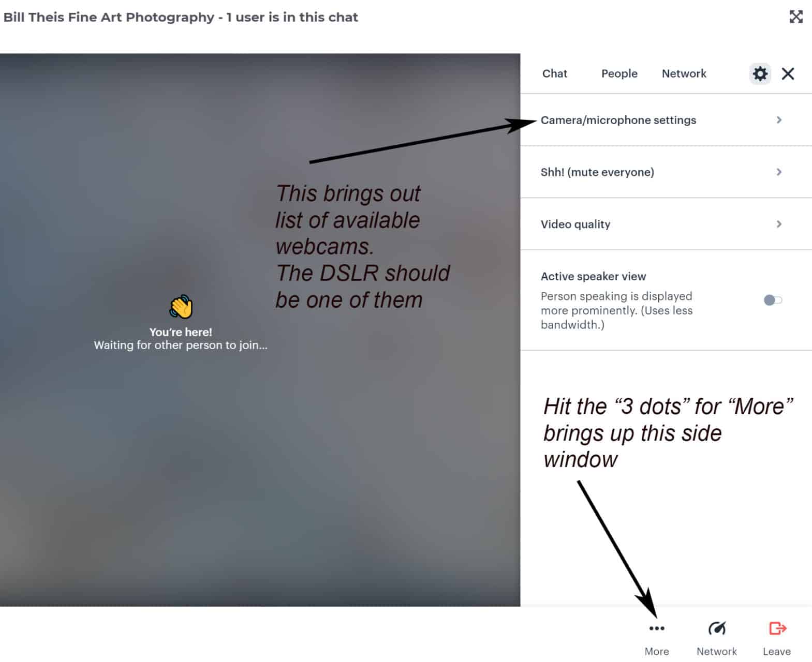Viewport: 812px width, 662px height.
Task: Switch to the Network tab
Action: click(x=684, y=73)
